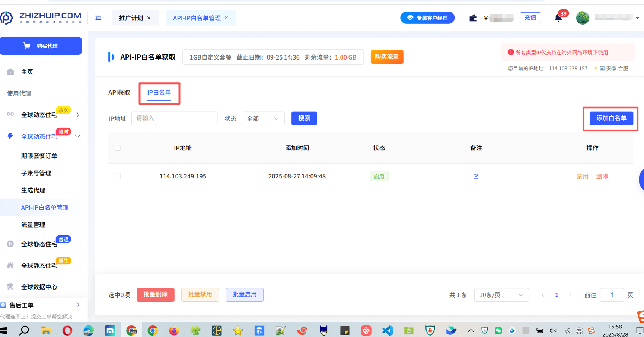644x337 pixels.
Task: Click 禁用 for 114.103.249.195
Action: [582, 176]
